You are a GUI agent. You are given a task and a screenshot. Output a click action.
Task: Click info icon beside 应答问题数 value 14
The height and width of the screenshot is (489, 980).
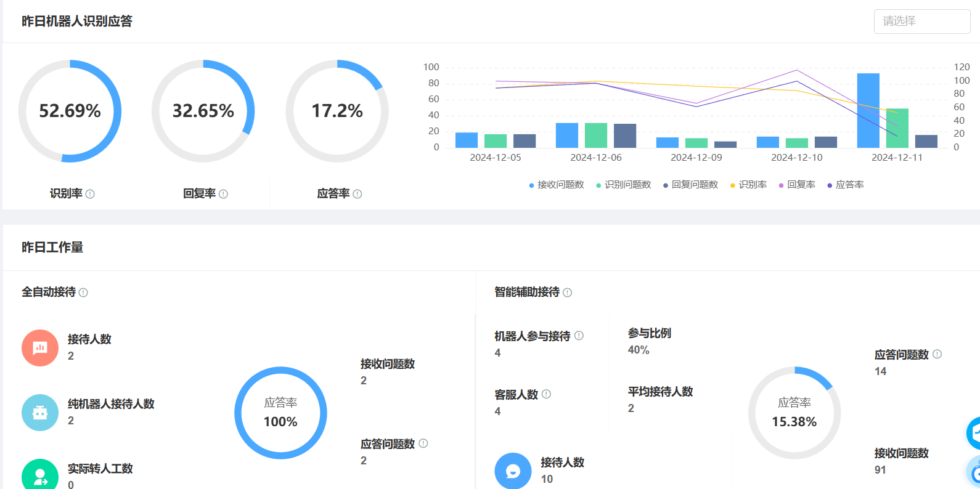pyautogui.click(x=937, y=354)
